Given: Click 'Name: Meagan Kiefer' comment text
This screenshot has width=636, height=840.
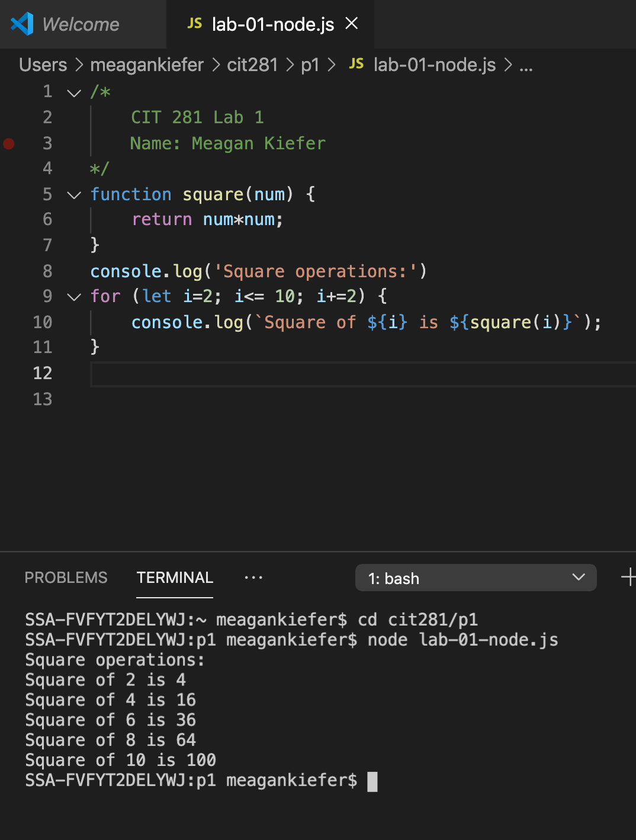Looking at the screenshot, I should 228,143.
